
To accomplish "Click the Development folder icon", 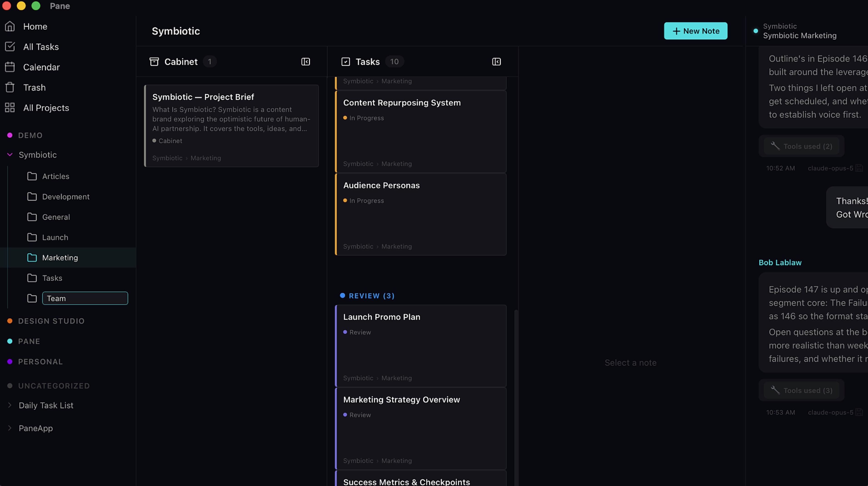I will pyautogui.click(x=32, y=197).
